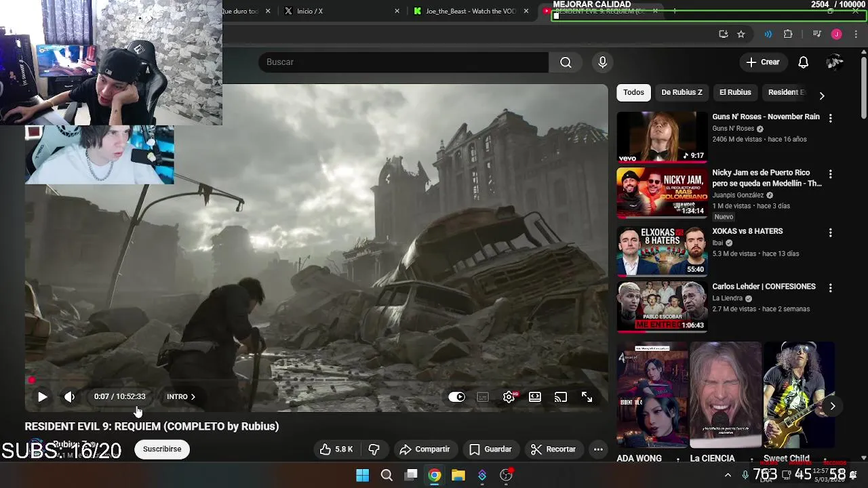Like the video with 5.8 K
The height and width of the screenshot is (488, 868).
pos(337,449)
